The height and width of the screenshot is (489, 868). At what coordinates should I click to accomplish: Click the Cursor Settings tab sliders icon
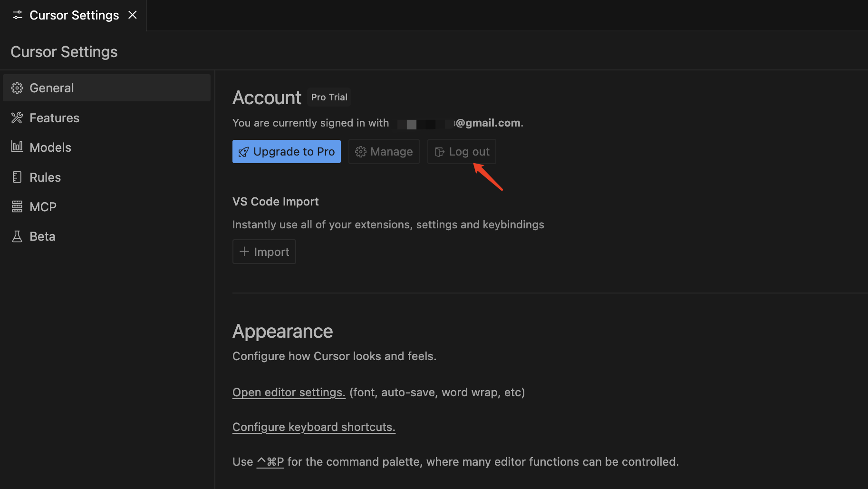(18, 15)
